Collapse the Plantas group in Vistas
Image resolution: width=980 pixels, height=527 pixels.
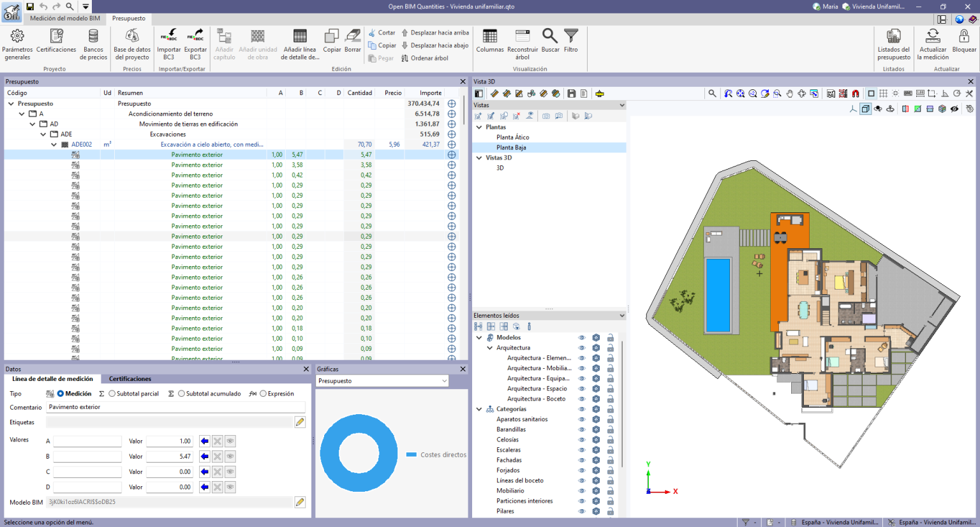click(x=479, y=127)
